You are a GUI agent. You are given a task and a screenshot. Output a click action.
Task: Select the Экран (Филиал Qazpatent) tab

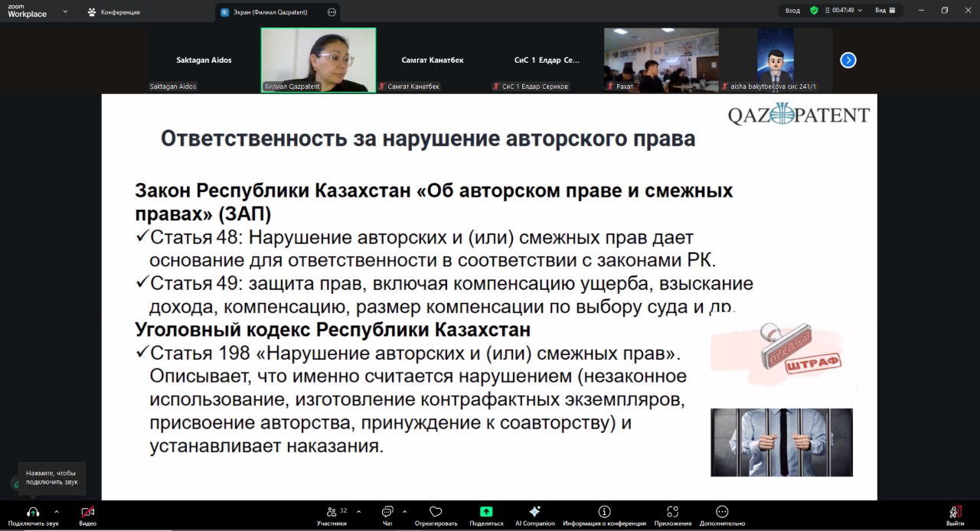tap(272, 12)
